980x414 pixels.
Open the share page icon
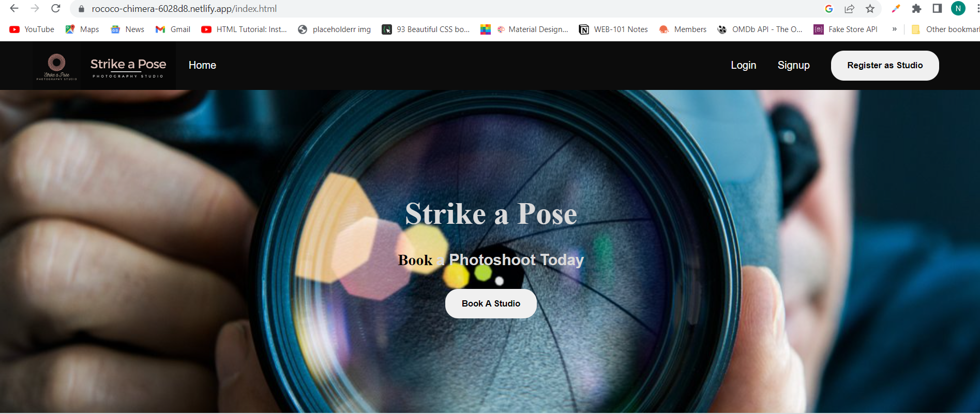(x=849, y=9)
